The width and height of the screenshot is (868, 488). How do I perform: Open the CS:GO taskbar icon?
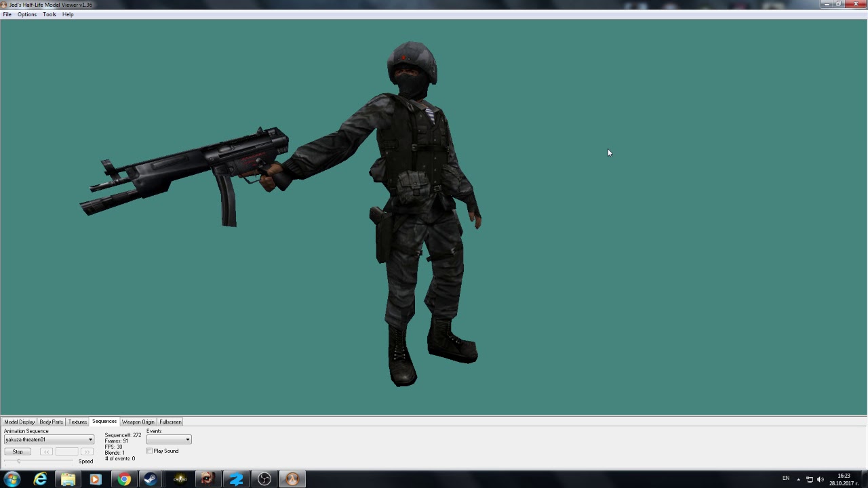(180, 479)
